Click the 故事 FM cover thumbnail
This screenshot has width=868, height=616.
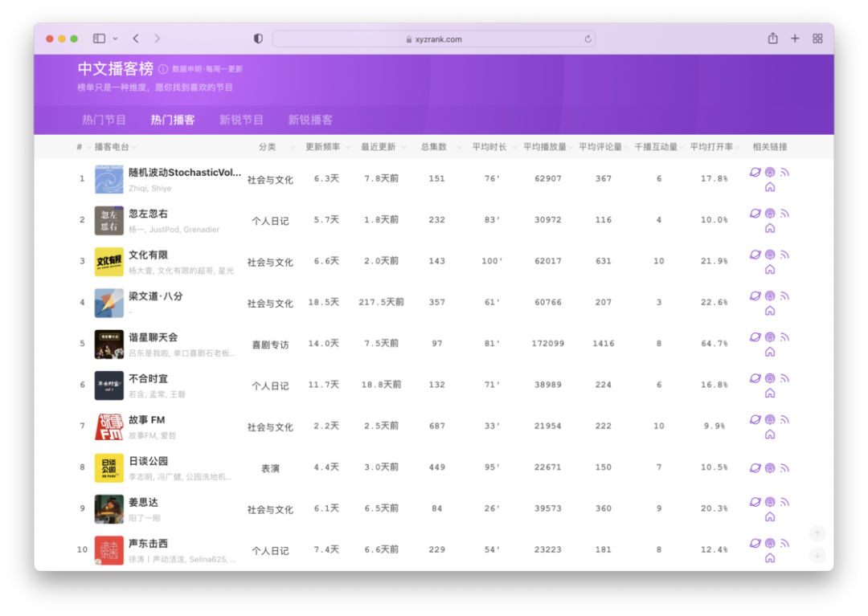[109, 426]
